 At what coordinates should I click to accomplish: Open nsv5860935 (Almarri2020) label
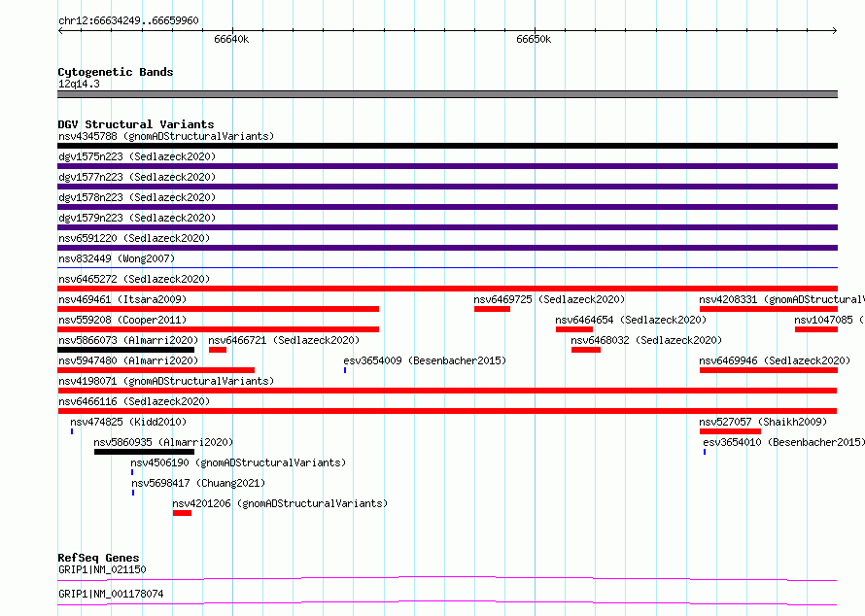pos(163,442)
